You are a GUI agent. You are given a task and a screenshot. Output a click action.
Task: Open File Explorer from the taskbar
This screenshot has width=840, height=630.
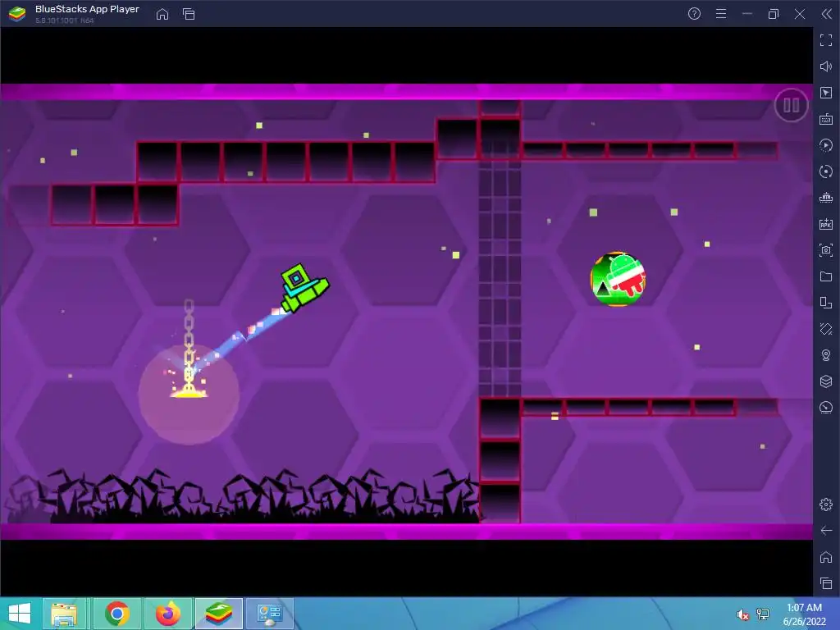[x=64, y=614]
